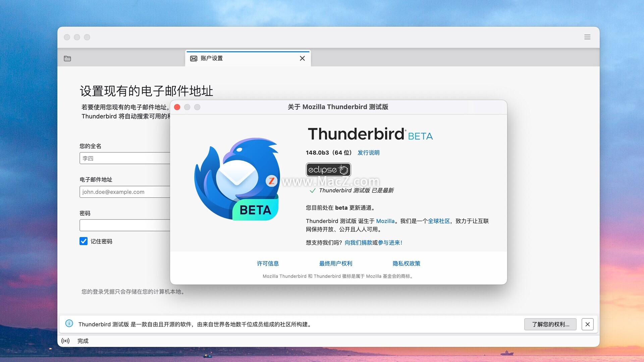
Task: Open 最终用户权利 link
Action: pyautogui.click(x=335, y=263)
